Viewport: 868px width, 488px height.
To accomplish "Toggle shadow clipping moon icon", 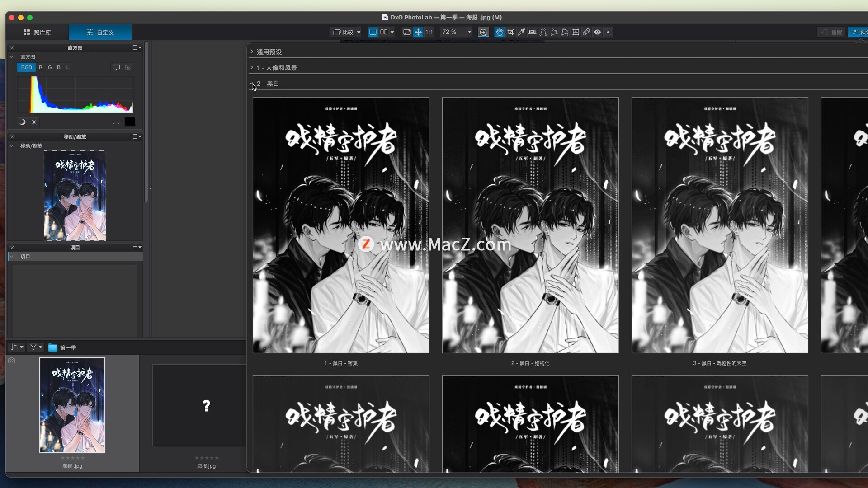I will (x=22, y=122).
